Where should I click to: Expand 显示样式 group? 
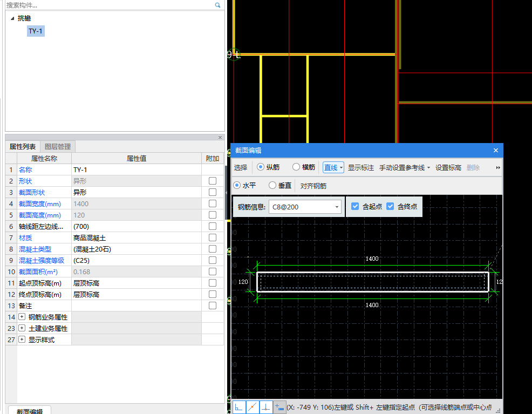22,340
